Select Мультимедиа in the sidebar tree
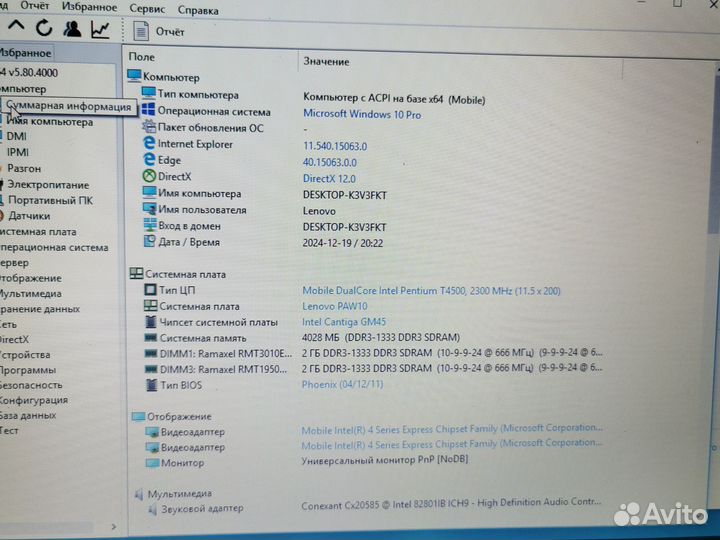Image resolution: width=720 pixels, height=540 pixels. [31, 293]
